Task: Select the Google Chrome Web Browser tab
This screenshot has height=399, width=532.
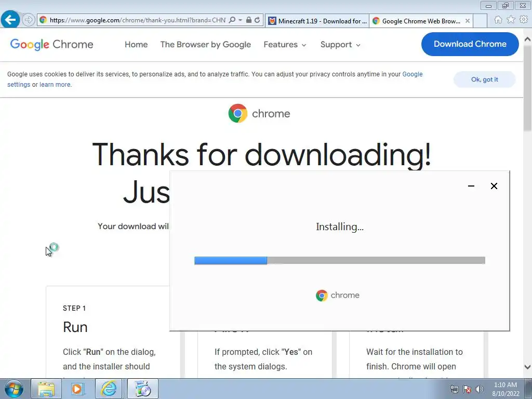Action: [x=421, y=21]
